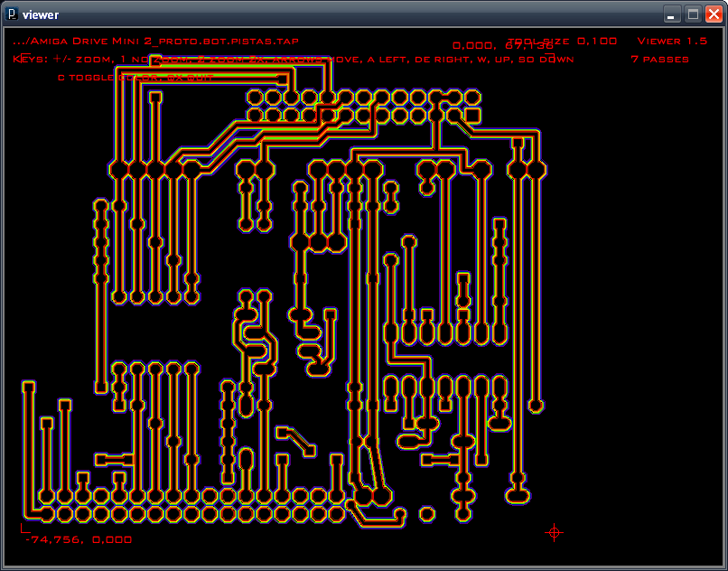This screenshot has width=728, height=571.
Task: Click the oval pad at bottom-right of board
Action: point(518,496)
